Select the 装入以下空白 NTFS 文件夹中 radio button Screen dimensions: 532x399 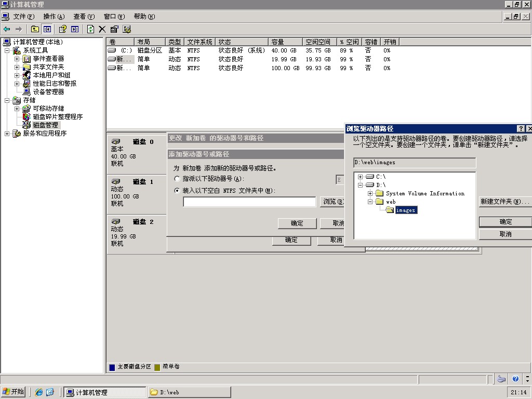[177, 191]
